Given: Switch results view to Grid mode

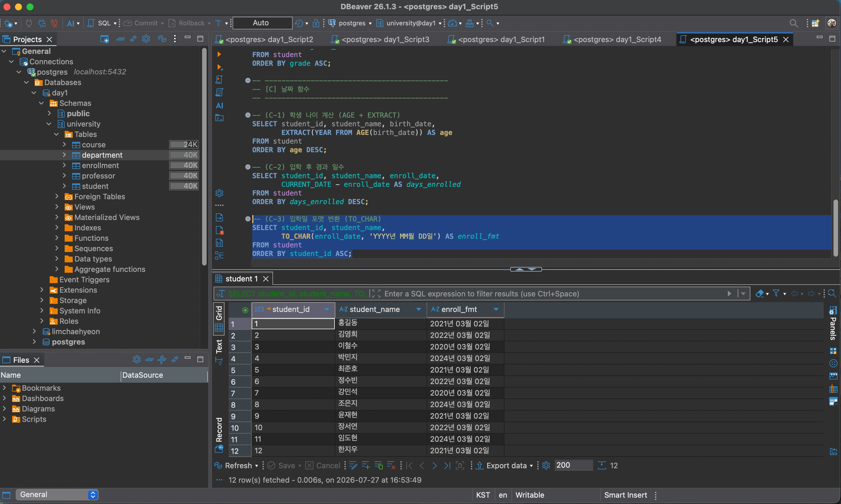Looking at the screenshot, I should (x=219, y=319).
